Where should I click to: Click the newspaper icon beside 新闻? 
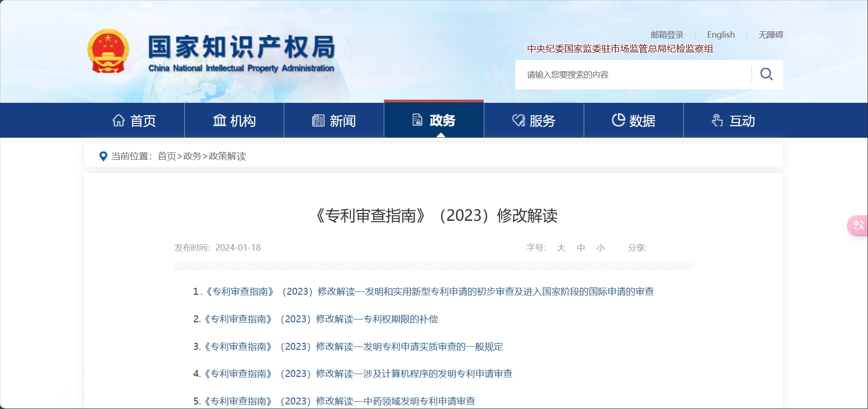318,120
